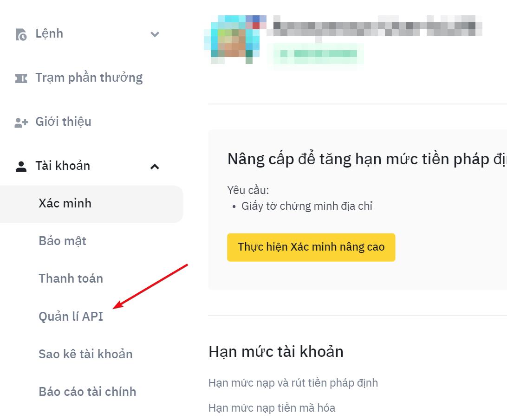
Task: Open Sao kê tài khoản statement
Action: 86,354
